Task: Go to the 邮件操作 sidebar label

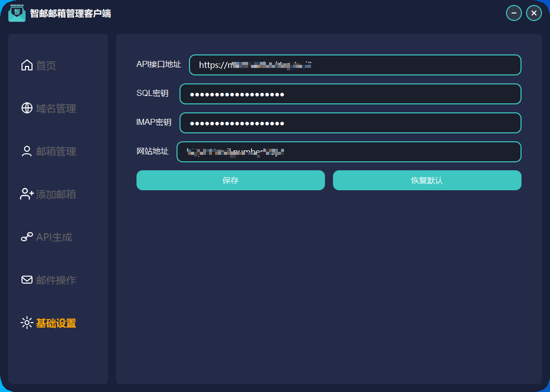Action: tap(56, 280)
